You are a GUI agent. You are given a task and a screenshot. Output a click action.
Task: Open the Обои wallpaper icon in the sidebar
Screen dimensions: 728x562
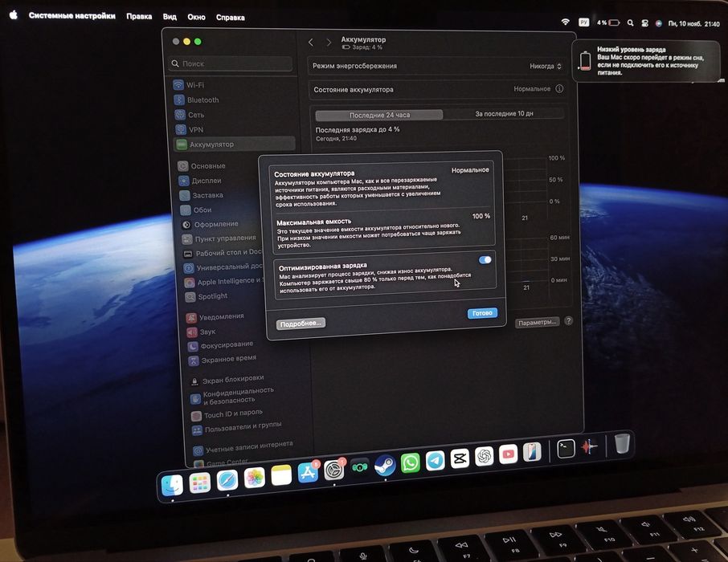[x=186, y=210]
